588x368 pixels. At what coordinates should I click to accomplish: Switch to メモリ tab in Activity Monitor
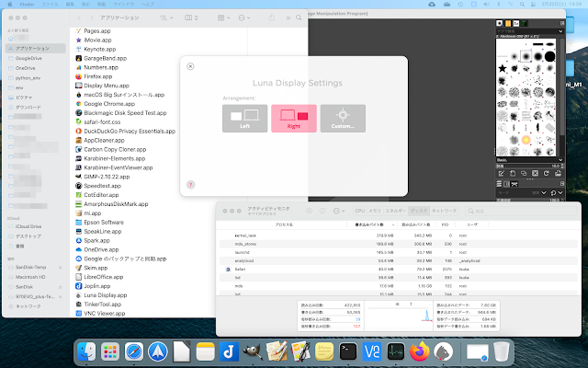pyautogui.click(x=374, y=211)
